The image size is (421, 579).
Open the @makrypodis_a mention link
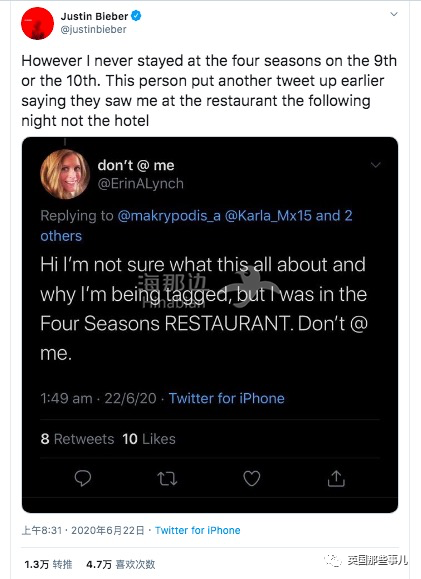pyautogui.click(x=169, y=216)
